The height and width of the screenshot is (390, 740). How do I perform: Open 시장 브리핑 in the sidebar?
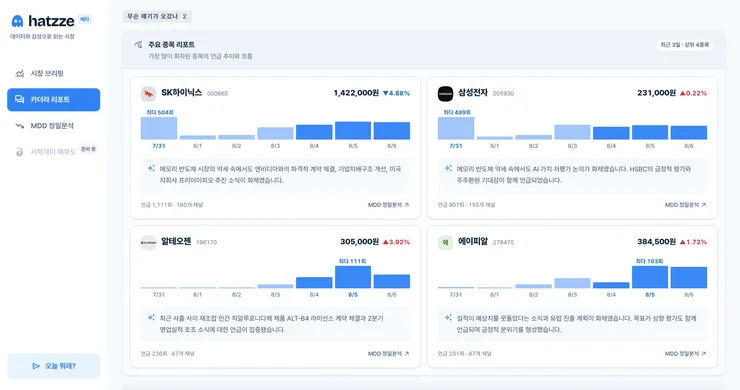[53, 74]
